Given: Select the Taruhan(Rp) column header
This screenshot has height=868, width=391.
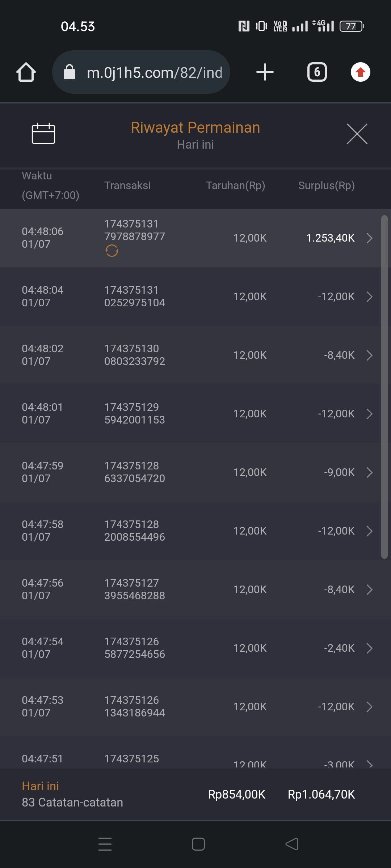Looking at the screenshot, I should click(235, 186).
